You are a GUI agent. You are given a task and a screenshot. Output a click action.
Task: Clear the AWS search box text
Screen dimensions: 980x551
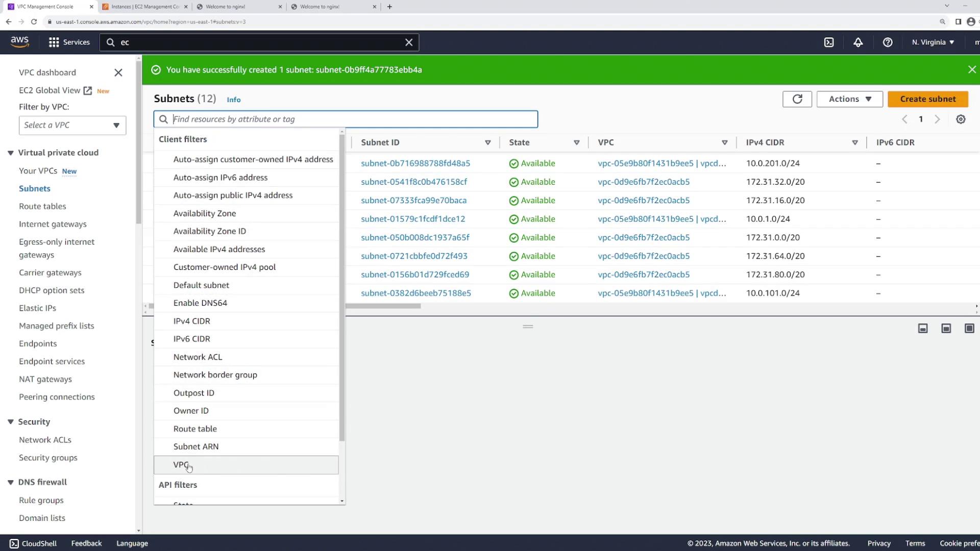409,42
